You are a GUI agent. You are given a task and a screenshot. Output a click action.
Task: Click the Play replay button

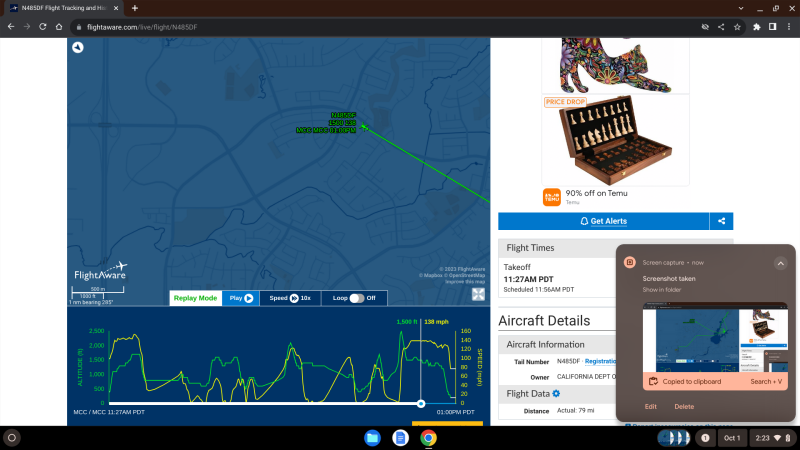coord(241,298)
